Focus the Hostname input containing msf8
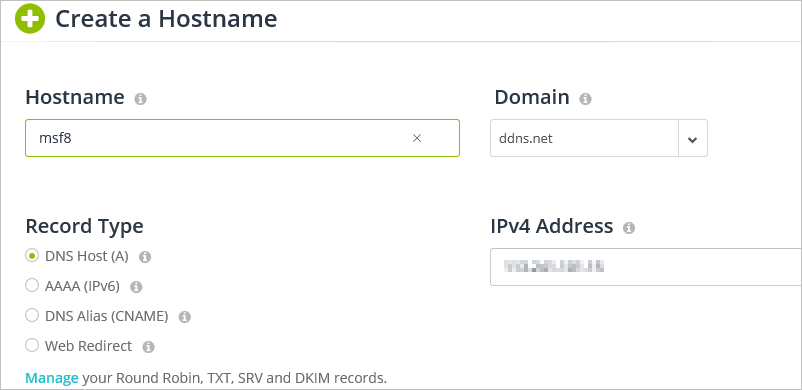Screen dimensions: 802x390 (242, 138)
